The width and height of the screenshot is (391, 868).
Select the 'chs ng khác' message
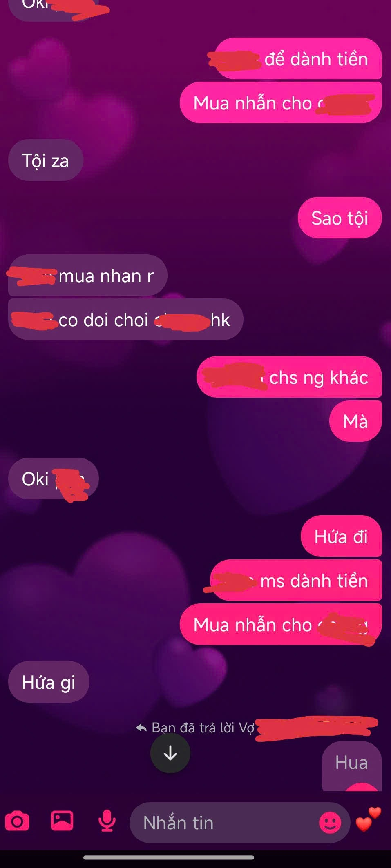point(289,377)
